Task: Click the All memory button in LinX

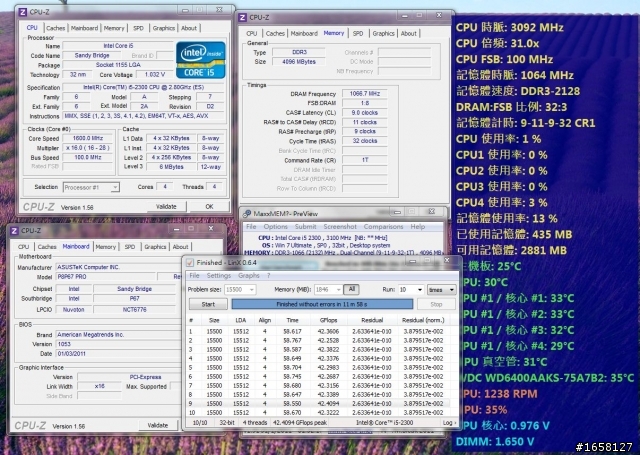Action: click(351, 289)
